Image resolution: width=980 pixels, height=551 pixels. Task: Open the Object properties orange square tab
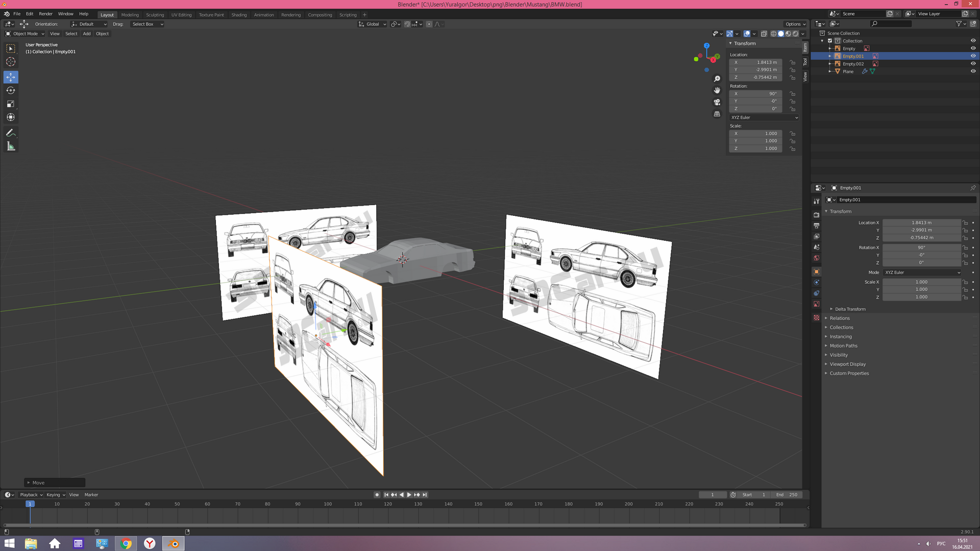(817, 271)
